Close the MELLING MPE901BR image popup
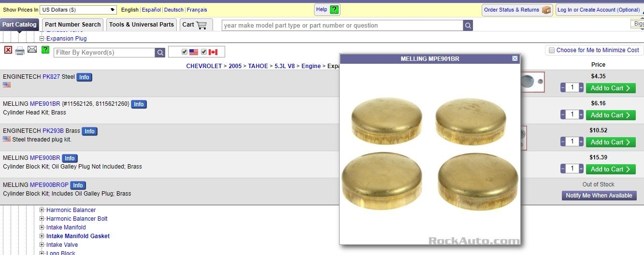The image size is (644, 255). (515, 58)
